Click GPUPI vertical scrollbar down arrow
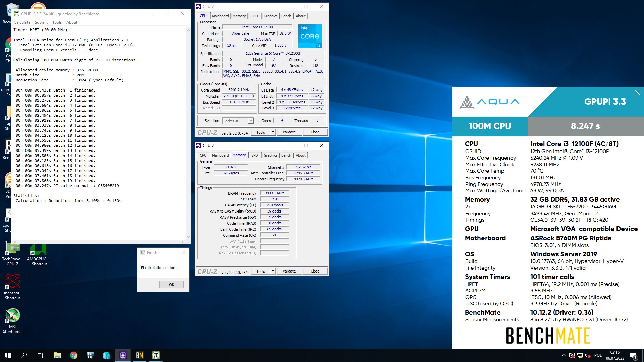The height and width of the screenshot is (362, 644). (188, 237)
